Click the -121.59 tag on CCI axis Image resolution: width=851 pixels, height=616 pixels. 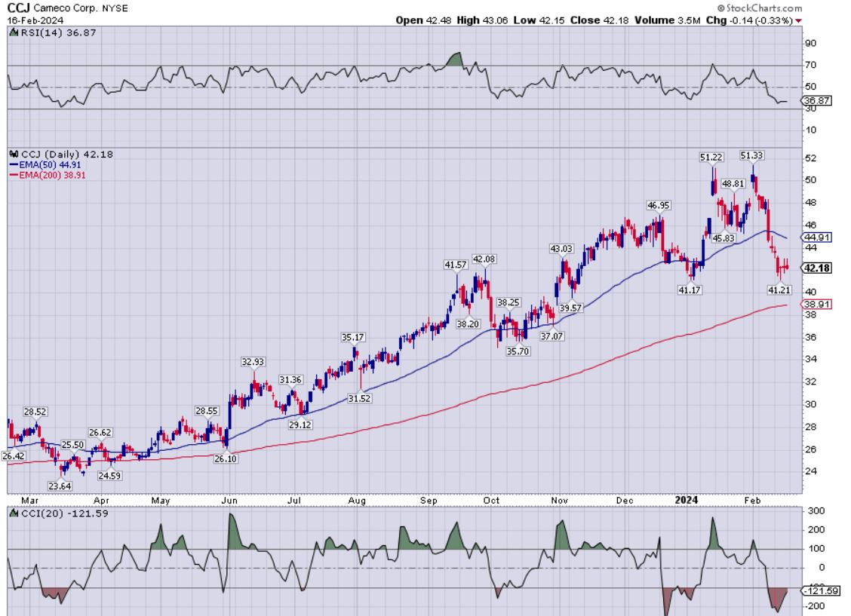pyautogui.click(x=822, y=590)
